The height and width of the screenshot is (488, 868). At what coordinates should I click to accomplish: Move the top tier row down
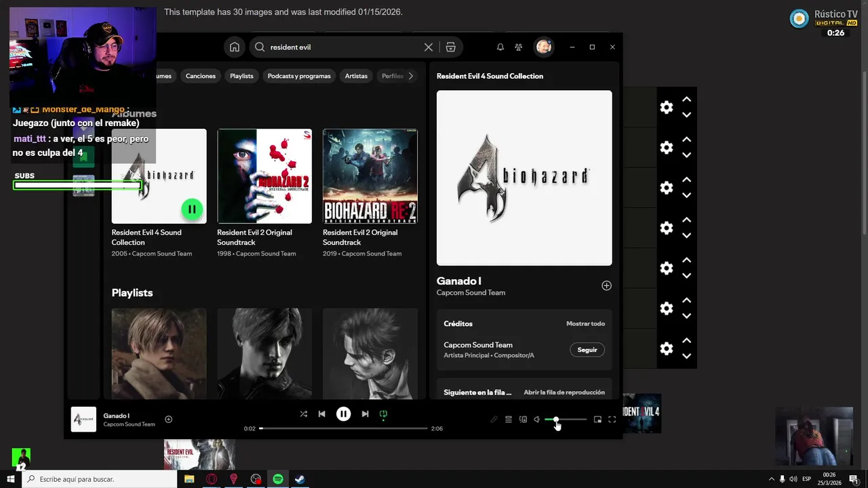(x=686, y=115)
